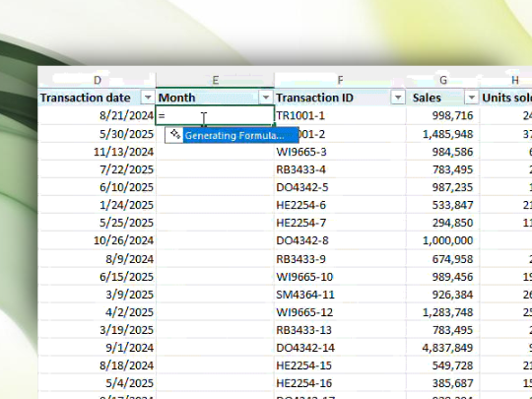Click the Units sold header cell

click(x=505, y=98)
